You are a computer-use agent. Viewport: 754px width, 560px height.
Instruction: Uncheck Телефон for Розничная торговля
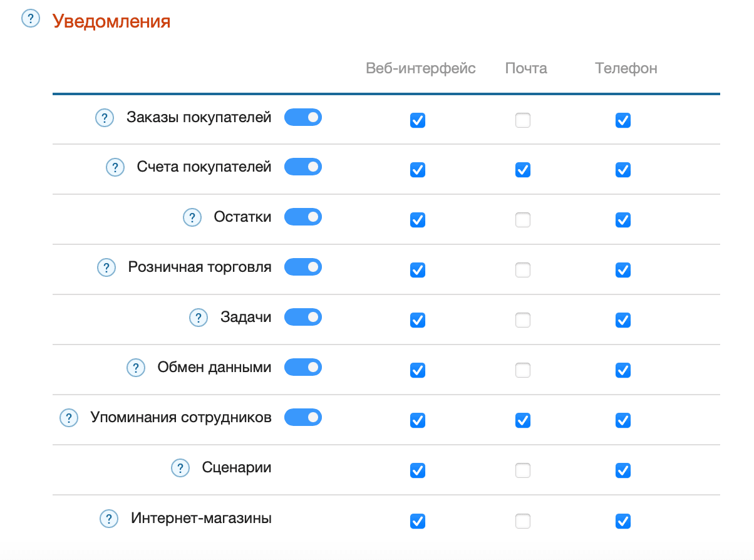pyautogui.click(x=623, y=270)
